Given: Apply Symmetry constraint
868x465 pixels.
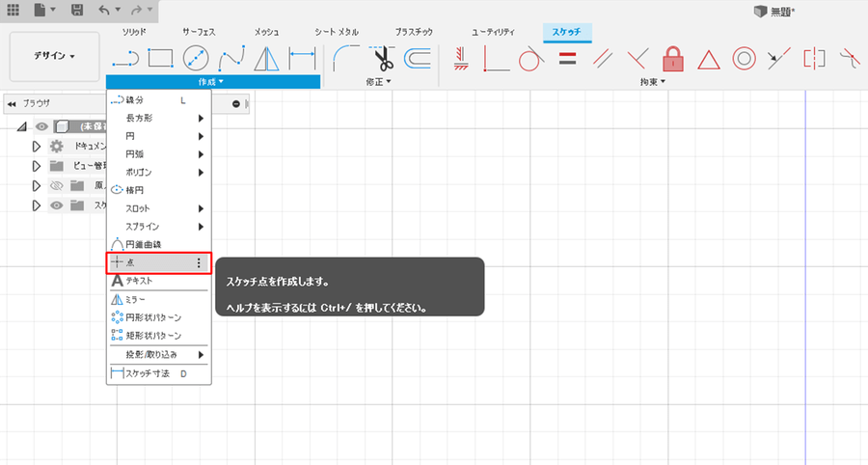Looking at the screenshot, I should (814, 58).
